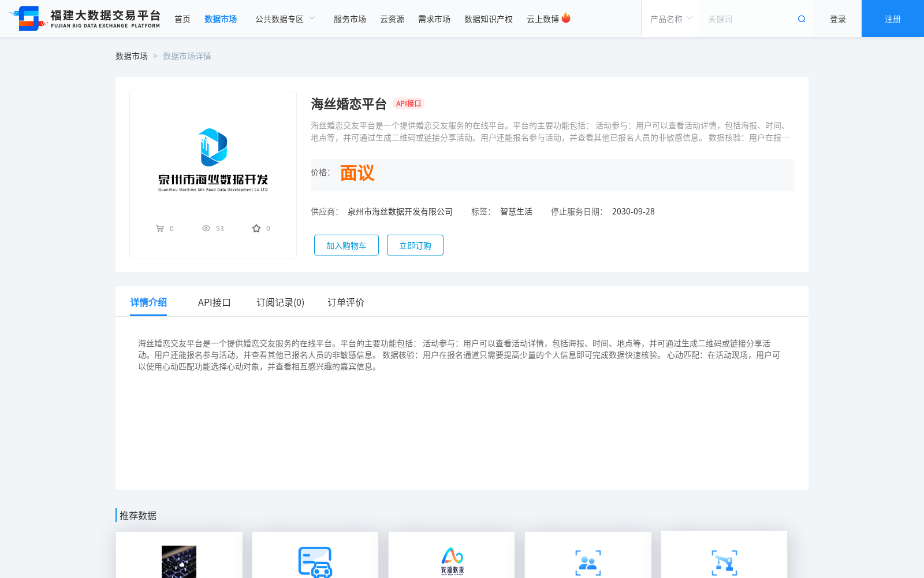
Task: Switch to the 详情介绍 tab
Action: [x=148, y=302]
